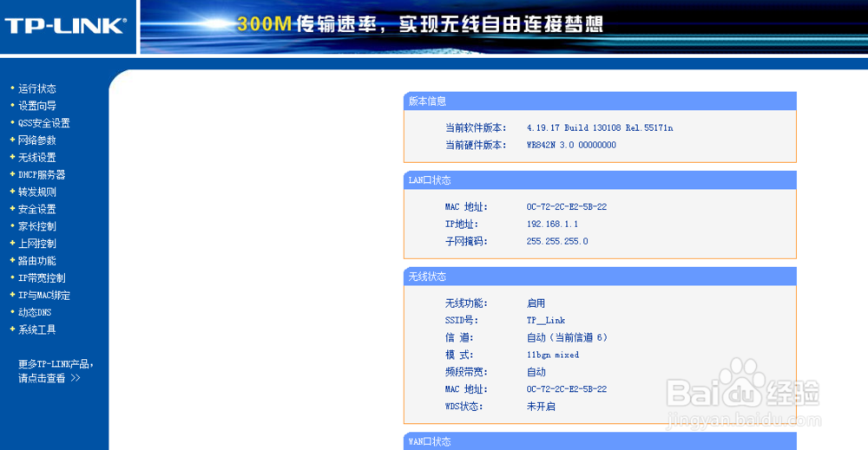868x450 pixels.
Task: Click the mode value 11bgn mixed
Action: pos(552,355)
